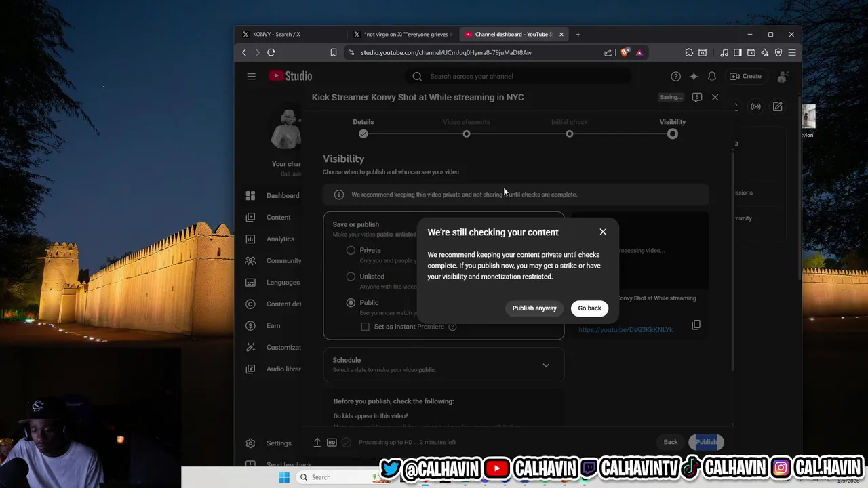Click the info icon in recommendation banner

[x=338, y=195]
